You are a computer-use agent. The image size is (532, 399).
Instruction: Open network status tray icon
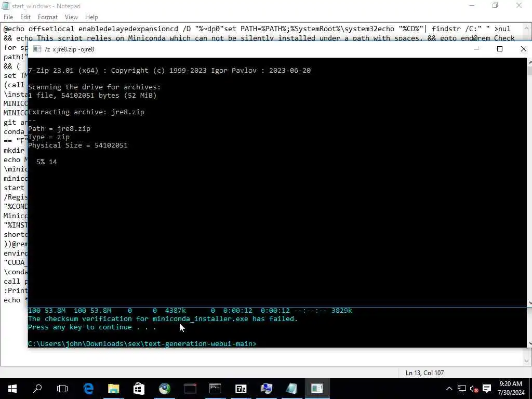462,389
